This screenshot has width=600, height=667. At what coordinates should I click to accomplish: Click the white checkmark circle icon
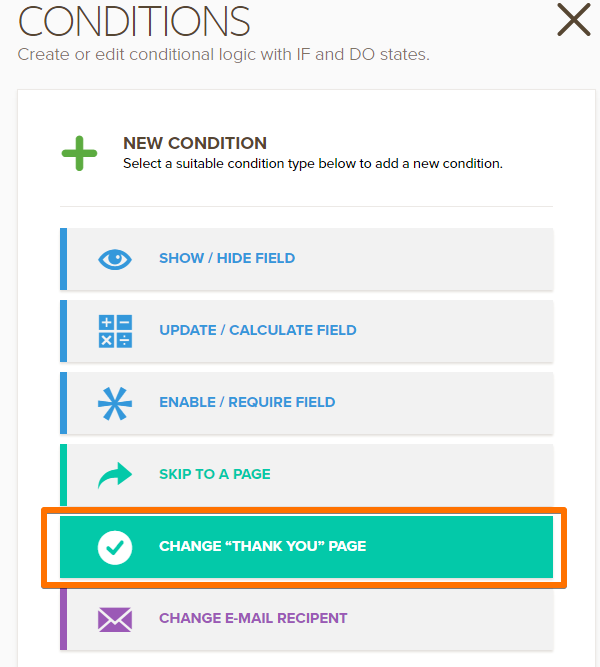point(115,547)
